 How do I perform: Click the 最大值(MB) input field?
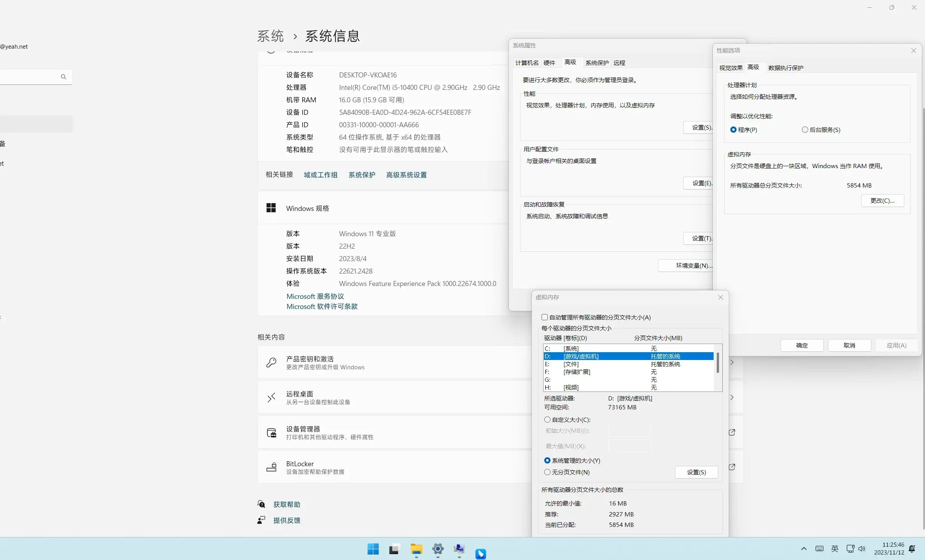coord(630,446)
